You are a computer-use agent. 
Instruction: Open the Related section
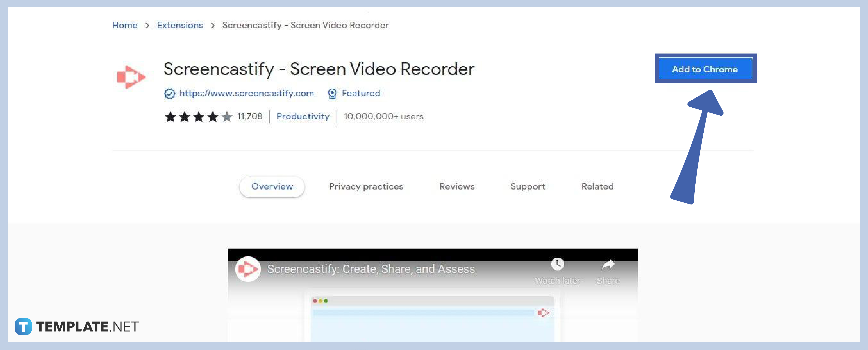[x=597, y=187]
